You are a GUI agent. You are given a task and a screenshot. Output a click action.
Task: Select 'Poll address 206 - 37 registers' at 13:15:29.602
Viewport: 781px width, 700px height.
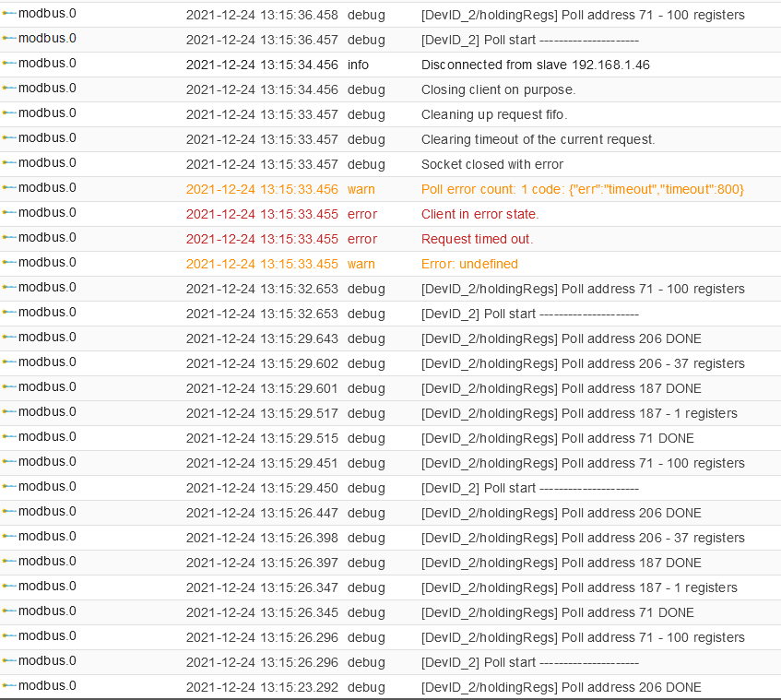coord(583,363)
